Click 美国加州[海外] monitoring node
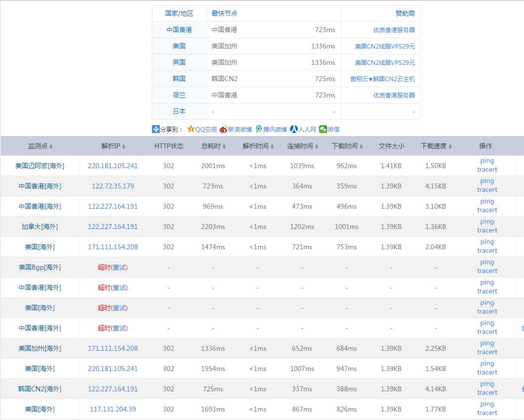Screen dimensions: 524x420 point(40,348)
